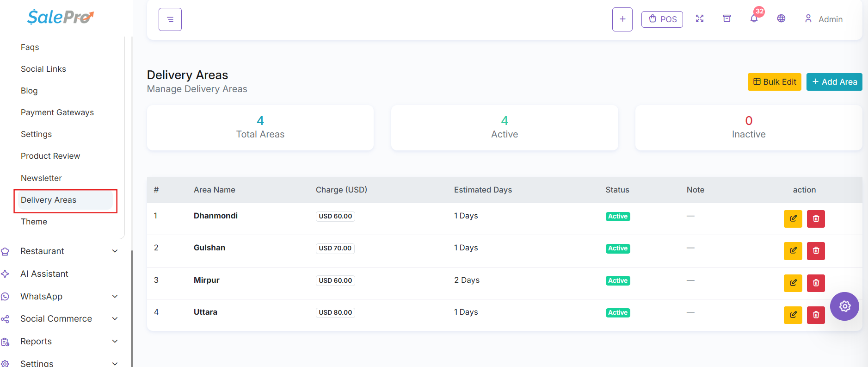This screenshot has width=868, height=367.
Task: Edit the Dhanmondi delivery area
Action: tap(793, 218)
